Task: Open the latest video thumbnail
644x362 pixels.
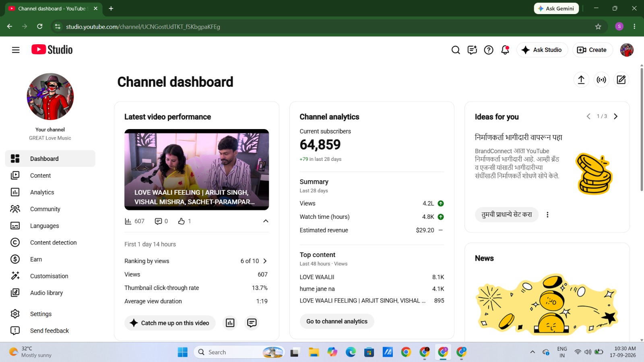Action: tap(197, 170)
